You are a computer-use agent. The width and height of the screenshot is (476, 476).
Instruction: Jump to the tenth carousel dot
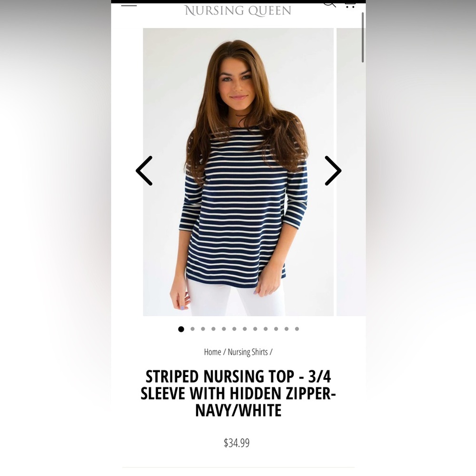coord(276,329)
